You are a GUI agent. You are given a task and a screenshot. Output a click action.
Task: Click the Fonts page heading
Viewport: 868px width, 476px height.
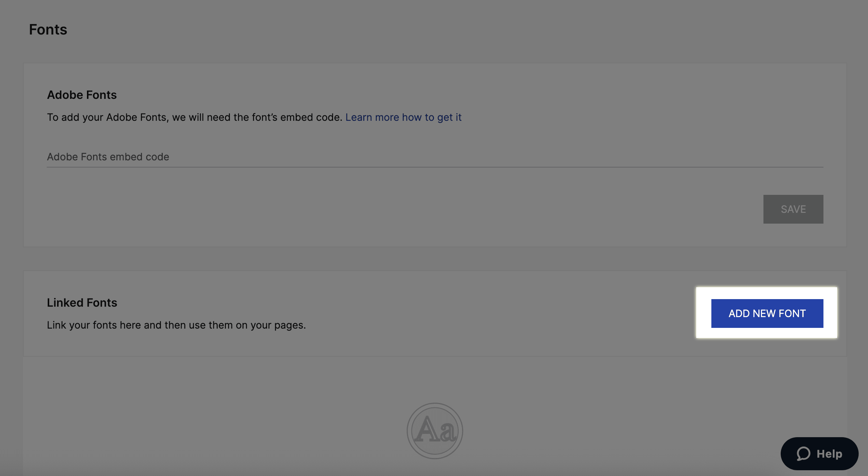[x=48, y=29]
